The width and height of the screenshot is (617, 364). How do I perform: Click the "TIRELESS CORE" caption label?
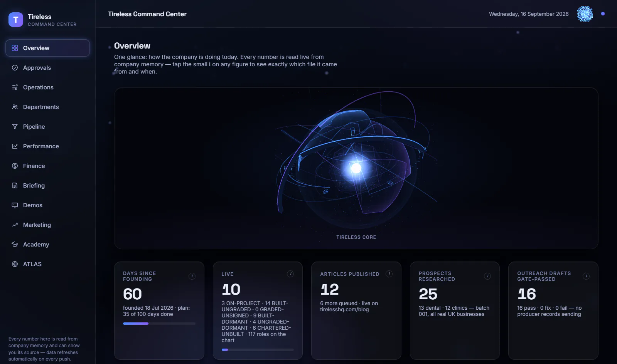click(356, 237)
